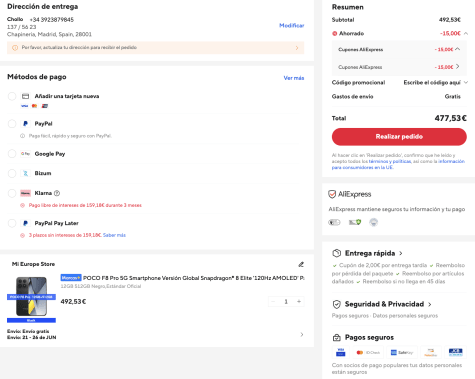Click the Pagos seguros lock bag icon
This screenshot has height=379, width=475.
(337, 338)
